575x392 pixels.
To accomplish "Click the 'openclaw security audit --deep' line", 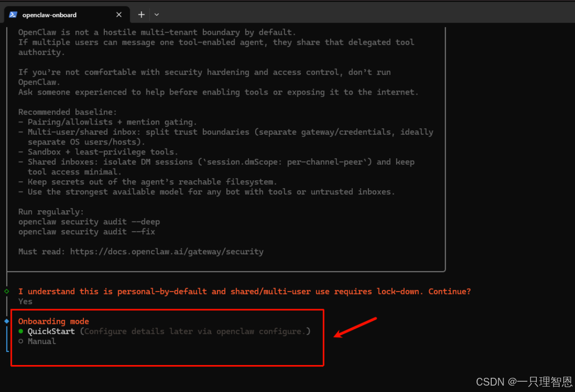I will click(89, 221).
